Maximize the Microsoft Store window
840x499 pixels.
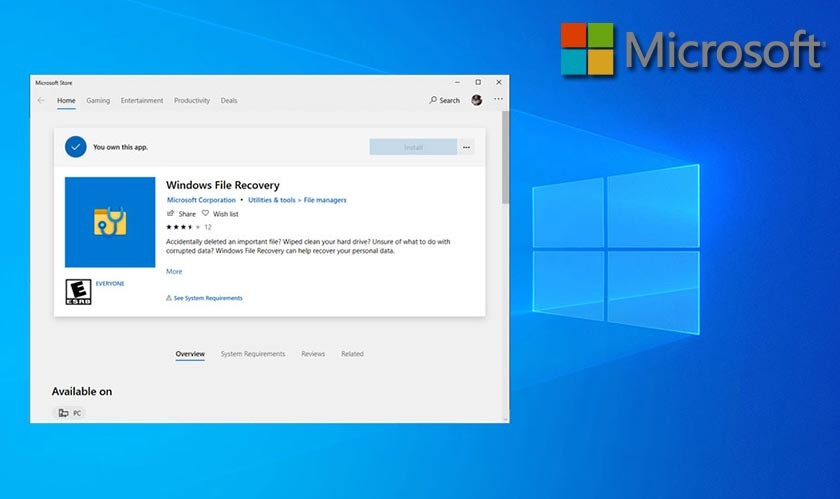(x=478, y=83)
